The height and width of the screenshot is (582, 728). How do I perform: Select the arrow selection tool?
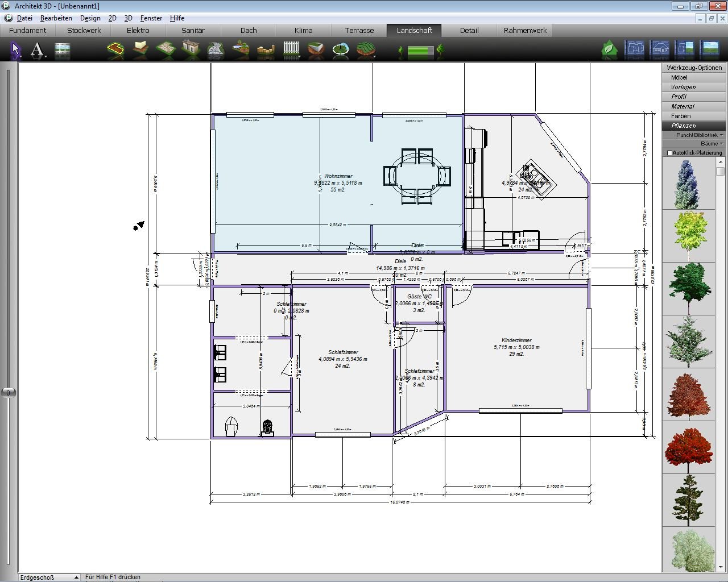tap(16, 50)
